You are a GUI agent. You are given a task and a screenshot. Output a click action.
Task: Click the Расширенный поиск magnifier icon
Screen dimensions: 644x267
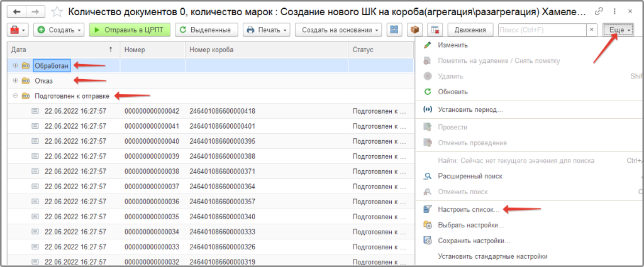tap(428, 176)
